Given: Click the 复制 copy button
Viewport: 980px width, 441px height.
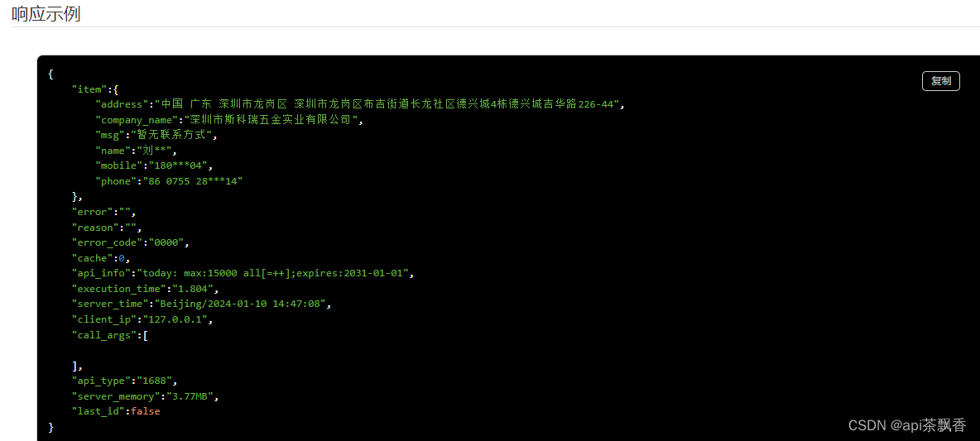Looking at the screenshot, I should (x=940, y=81).
